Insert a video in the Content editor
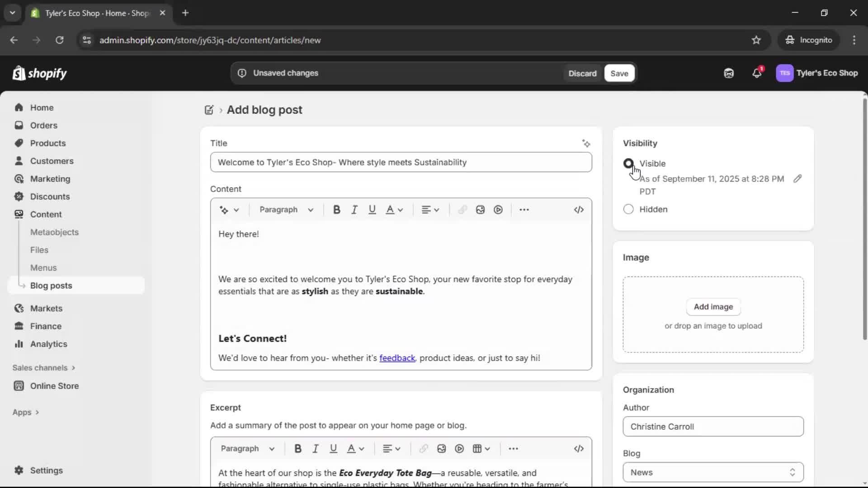868x488 pixels. 498,209
